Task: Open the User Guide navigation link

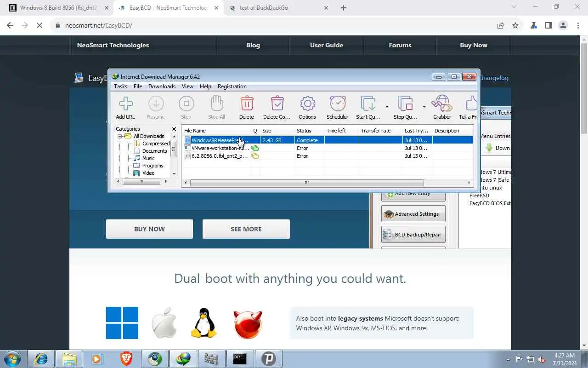Action: (x=327, y=45)
